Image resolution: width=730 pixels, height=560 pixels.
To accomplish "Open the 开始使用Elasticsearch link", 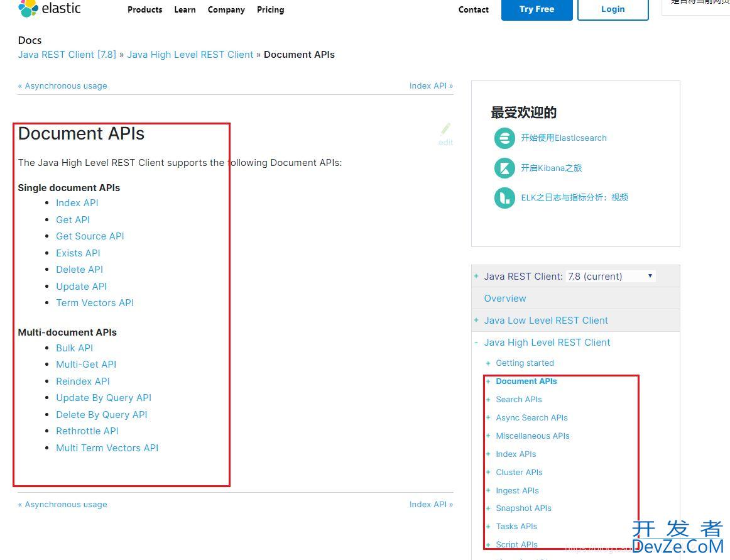I will [564, 138].
